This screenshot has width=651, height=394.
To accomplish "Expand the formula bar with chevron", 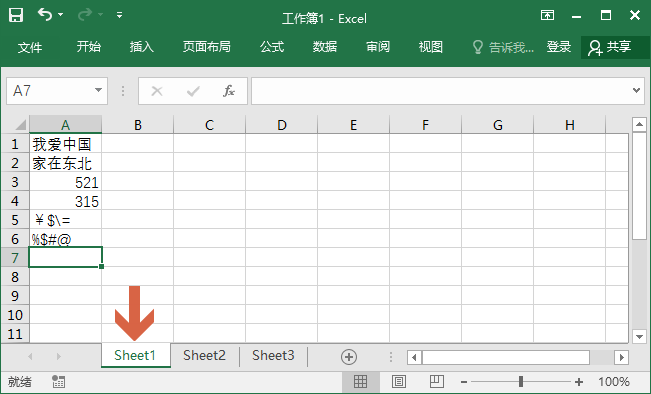I will pyautogui.click(x=636, y=90).
